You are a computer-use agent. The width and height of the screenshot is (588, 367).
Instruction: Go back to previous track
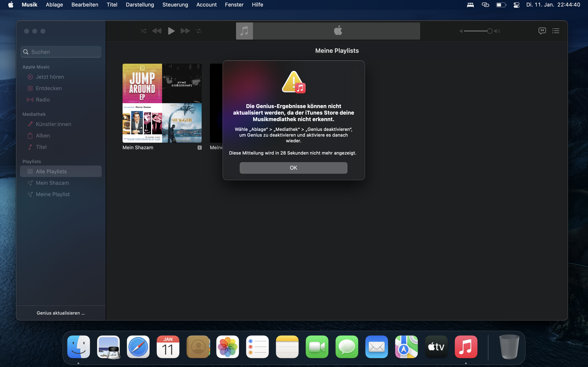(x=157, y=31)
